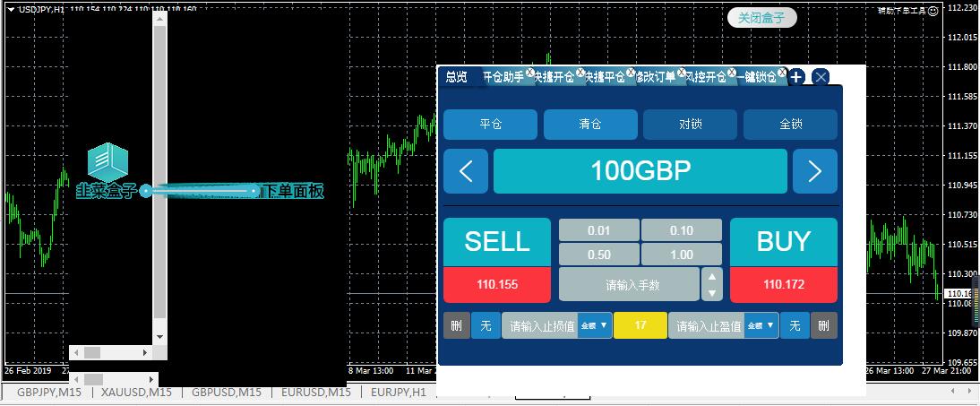Click the 无 button beside the stop-loss field
The image size is (980, 406).
coord(486,325)
